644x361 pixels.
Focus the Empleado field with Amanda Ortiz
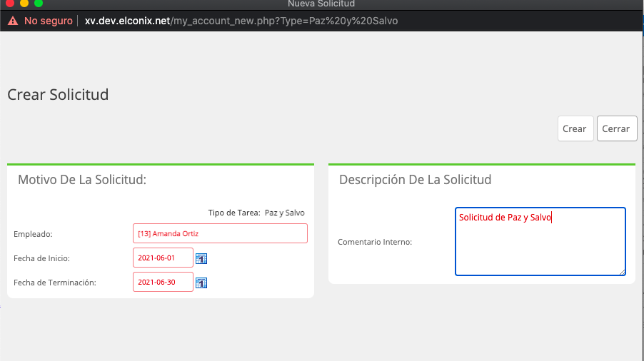pos(220,233)
